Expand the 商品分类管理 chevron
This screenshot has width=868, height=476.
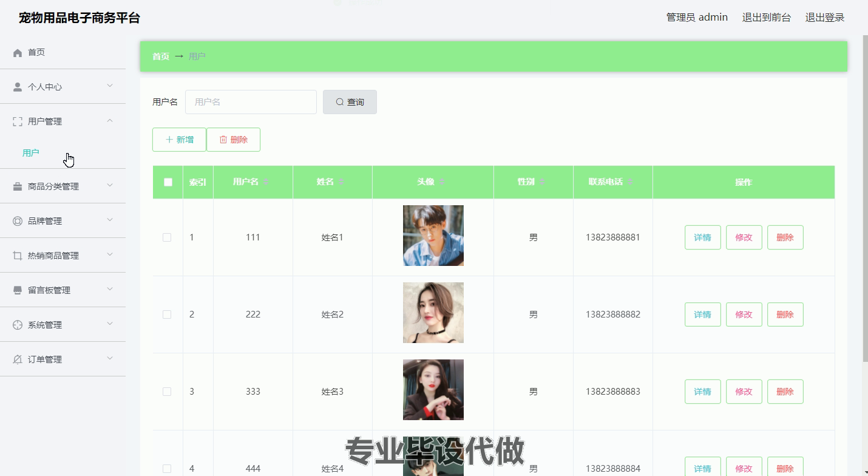pos(110,186)
